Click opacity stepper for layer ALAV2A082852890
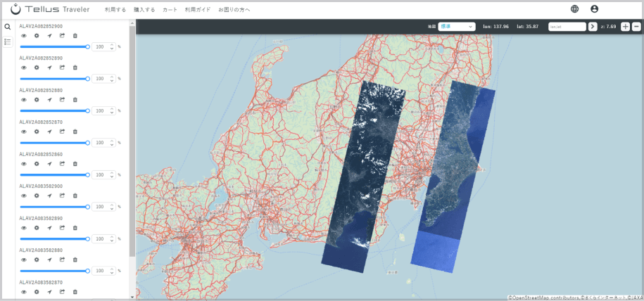This screenshot has height=301, width=644. tap(112, 79)
